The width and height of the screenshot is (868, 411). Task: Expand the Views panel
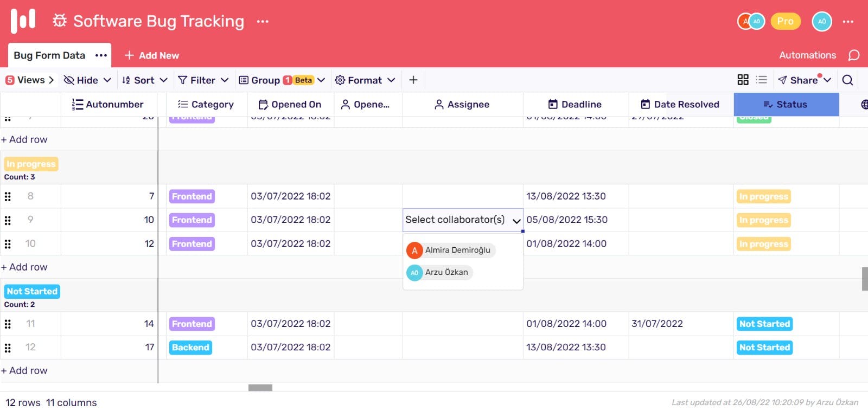click(30, 80)
